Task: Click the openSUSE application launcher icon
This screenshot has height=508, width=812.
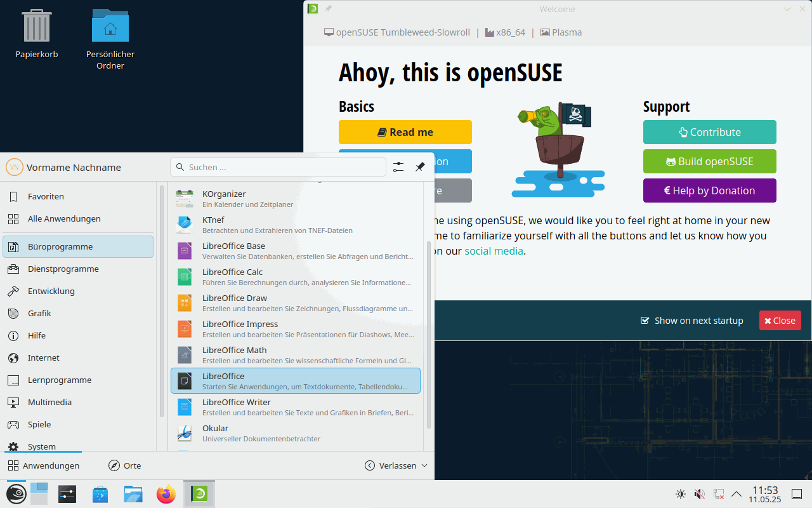Action: (x=16, y=493)
